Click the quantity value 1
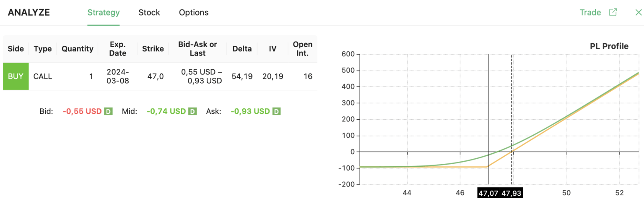Screen dimensions: 644x202 [x=91, y=76]
